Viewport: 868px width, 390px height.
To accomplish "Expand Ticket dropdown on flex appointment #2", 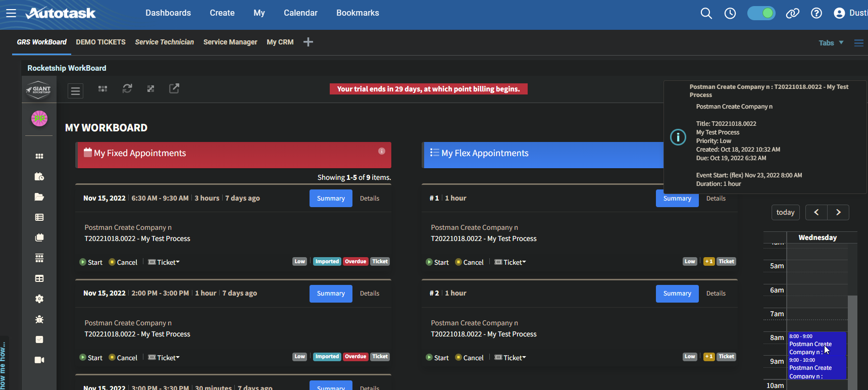I will coord(510,358).
